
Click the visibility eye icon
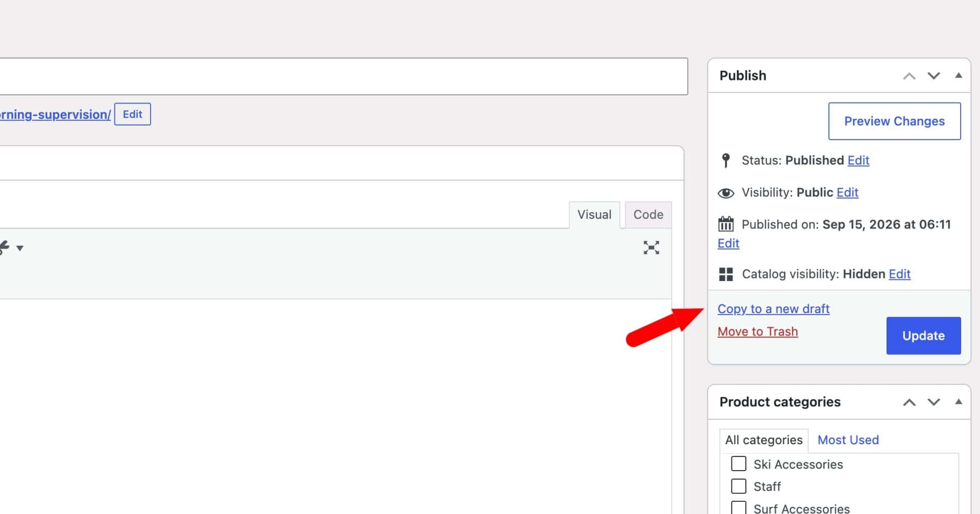point(726,193)
